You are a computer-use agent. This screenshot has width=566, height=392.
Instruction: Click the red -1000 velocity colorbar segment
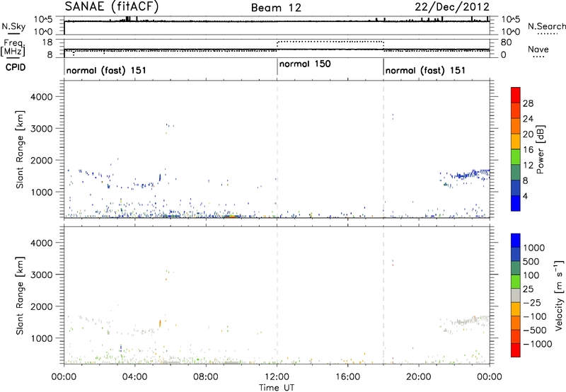(x=516, y=350)
